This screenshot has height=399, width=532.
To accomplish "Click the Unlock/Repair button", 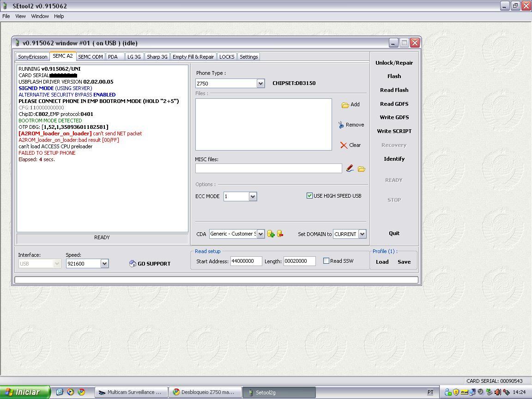I will [x=394, y=63].
